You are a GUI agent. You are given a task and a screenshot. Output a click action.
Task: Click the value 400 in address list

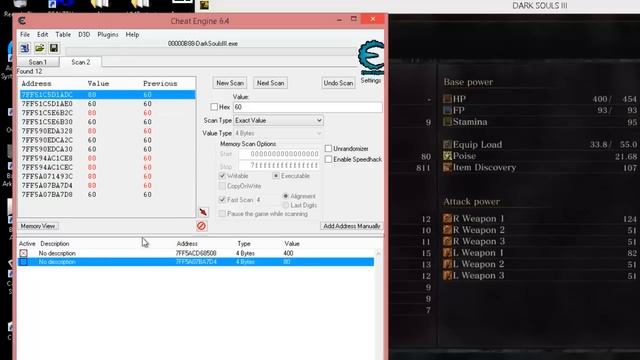(x=288, y=253)
